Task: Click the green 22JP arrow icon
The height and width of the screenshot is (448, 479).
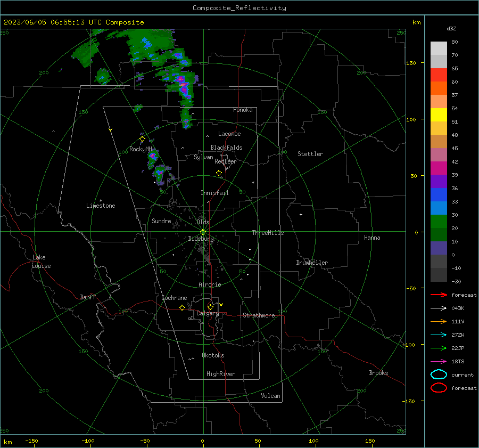Action: tap(439, 348)
